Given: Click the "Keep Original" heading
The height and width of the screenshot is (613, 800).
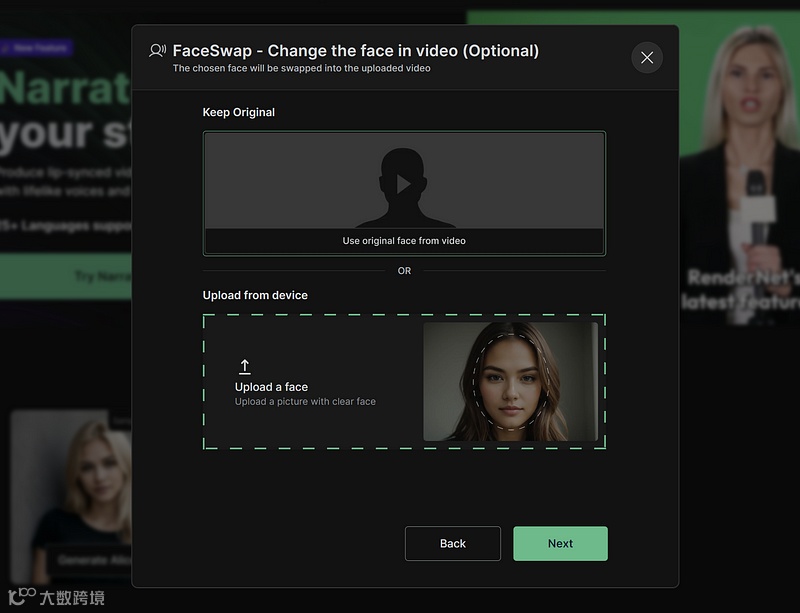Looking at the screenshot, I should 239,112.
